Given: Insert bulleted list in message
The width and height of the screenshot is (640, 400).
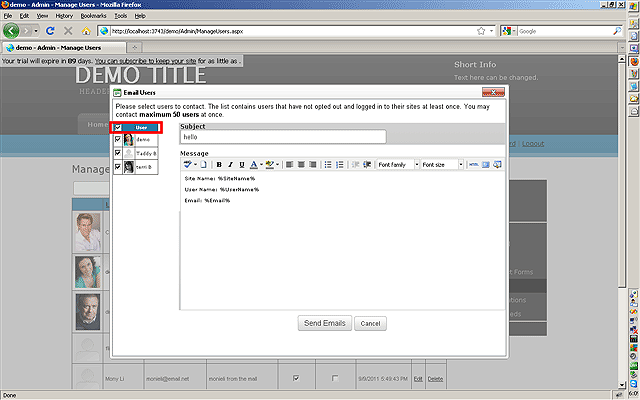Looking at the screenshot, I should tap(328, 164).
